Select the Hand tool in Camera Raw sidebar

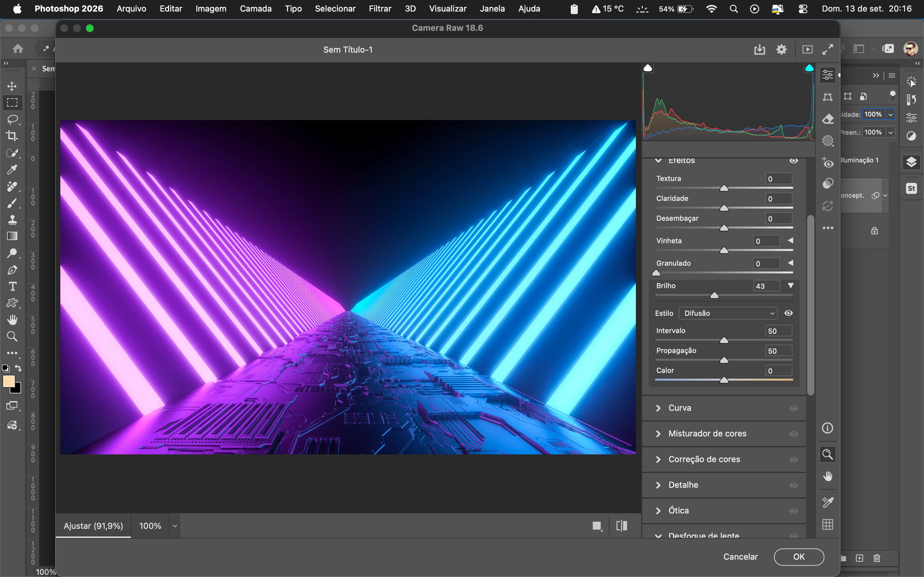[x=827, y=476]
